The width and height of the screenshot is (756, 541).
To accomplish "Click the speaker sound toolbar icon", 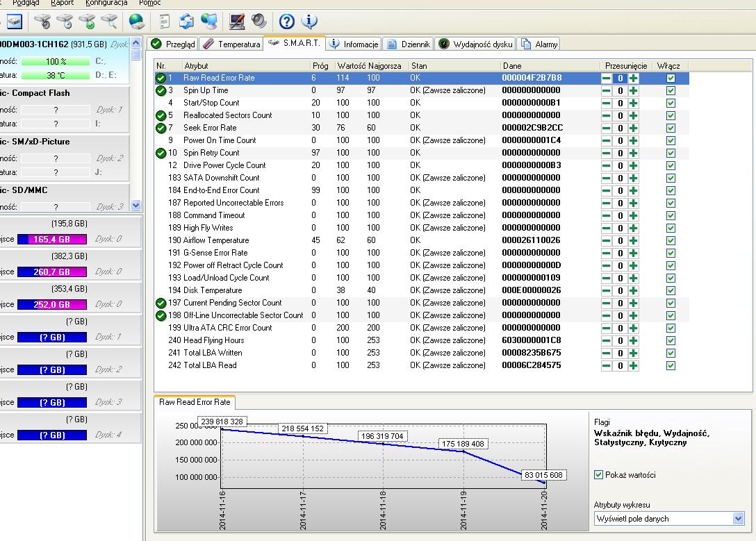I will pos(259,22).
